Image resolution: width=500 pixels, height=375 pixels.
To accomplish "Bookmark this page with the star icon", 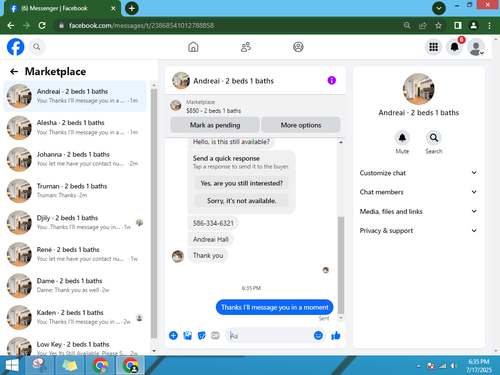I will pyautogui.click(x=438, y=25).
